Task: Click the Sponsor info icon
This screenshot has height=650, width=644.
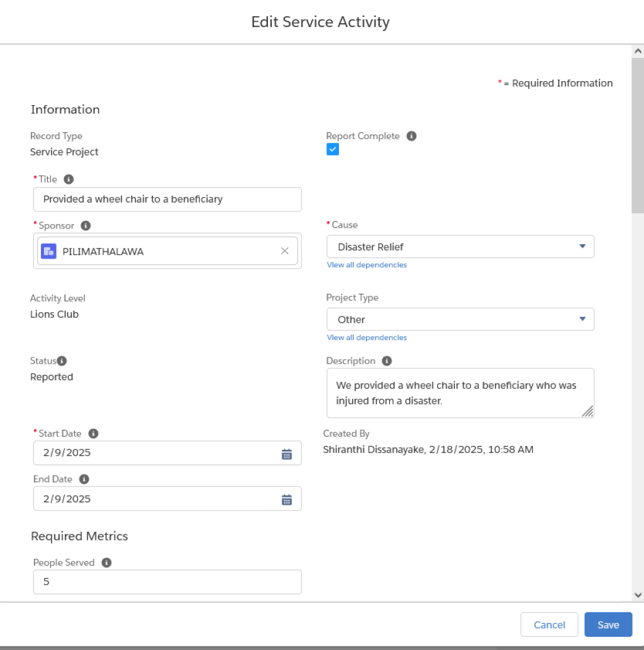Action: point(86,225)
